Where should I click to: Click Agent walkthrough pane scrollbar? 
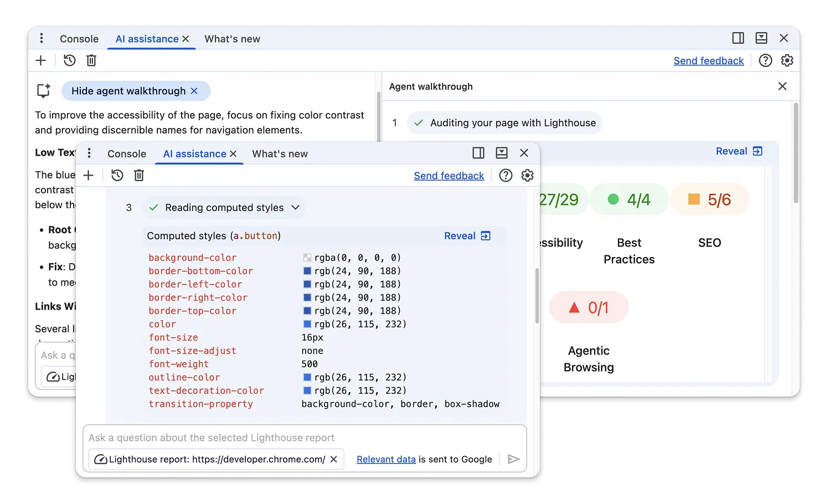tap(796, 153)
